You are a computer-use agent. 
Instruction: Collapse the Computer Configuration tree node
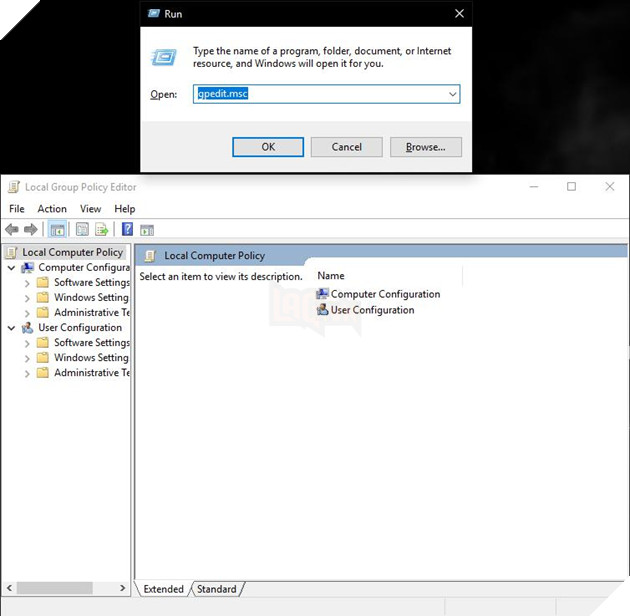pyautogui.click(x=11, y=268)
